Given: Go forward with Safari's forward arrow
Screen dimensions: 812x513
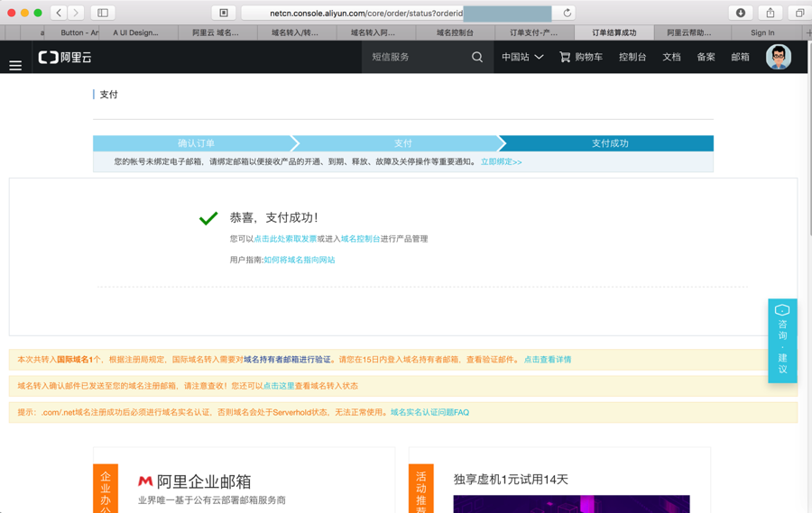Looking at the screenshot, I should point(76,13).
